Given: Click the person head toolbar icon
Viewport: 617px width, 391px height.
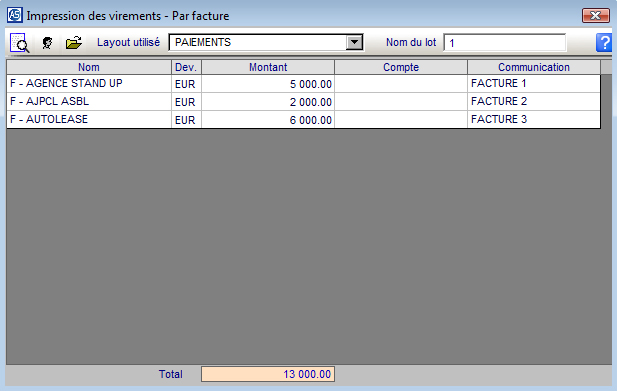Looking at the screenshot, I should (x=47, y=42).
